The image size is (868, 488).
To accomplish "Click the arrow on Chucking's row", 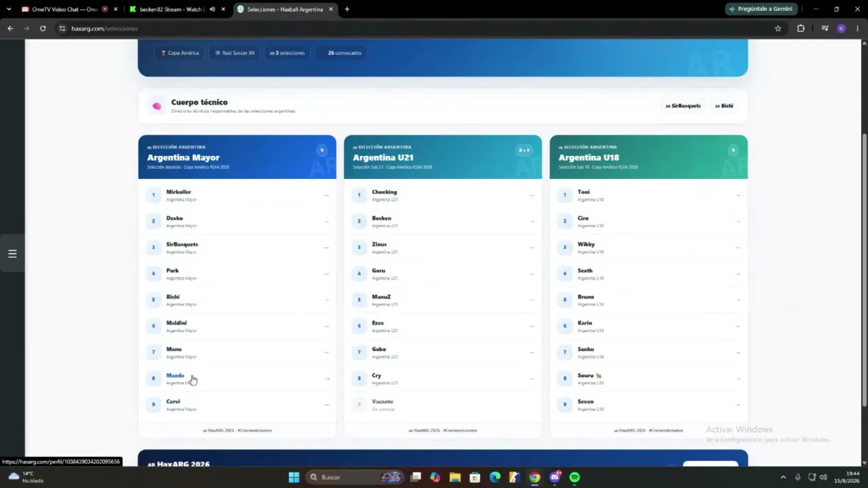I will pos(532,195).
